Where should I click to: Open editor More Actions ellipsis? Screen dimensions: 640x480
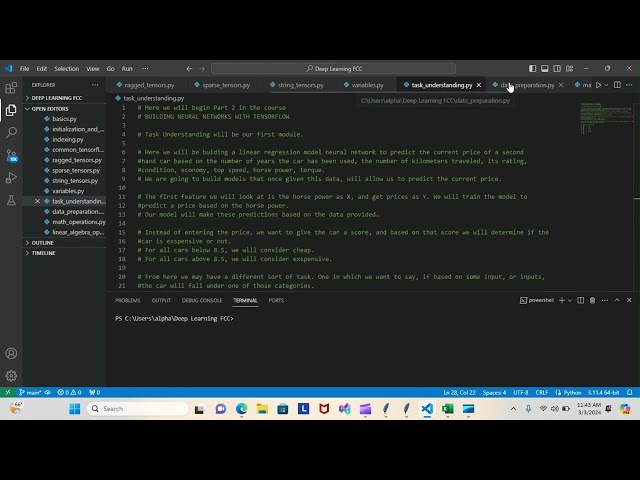coord(629,85)
